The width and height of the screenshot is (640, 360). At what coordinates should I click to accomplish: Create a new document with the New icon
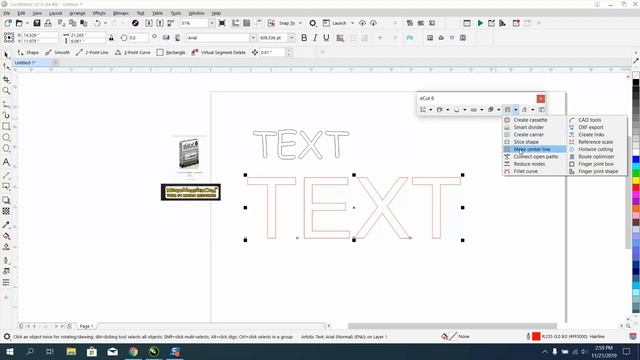[8, 23]
